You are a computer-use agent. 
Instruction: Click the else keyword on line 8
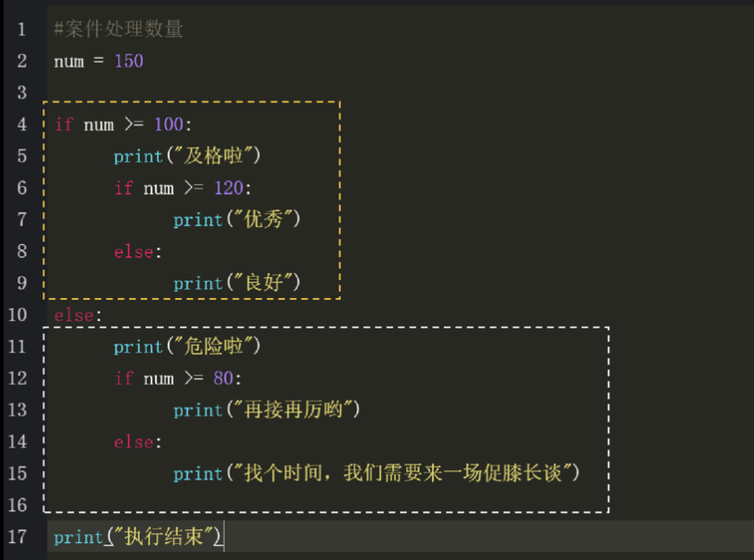pyautogui.click(x=134, y=252)
